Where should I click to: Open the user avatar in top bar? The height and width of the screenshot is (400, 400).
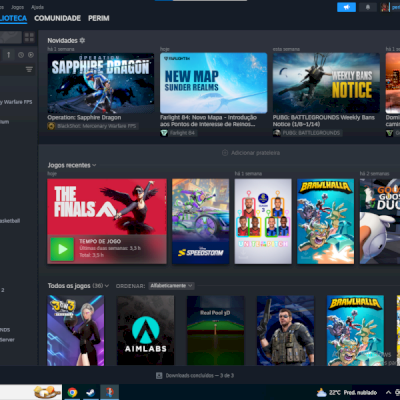click(385, 7)
